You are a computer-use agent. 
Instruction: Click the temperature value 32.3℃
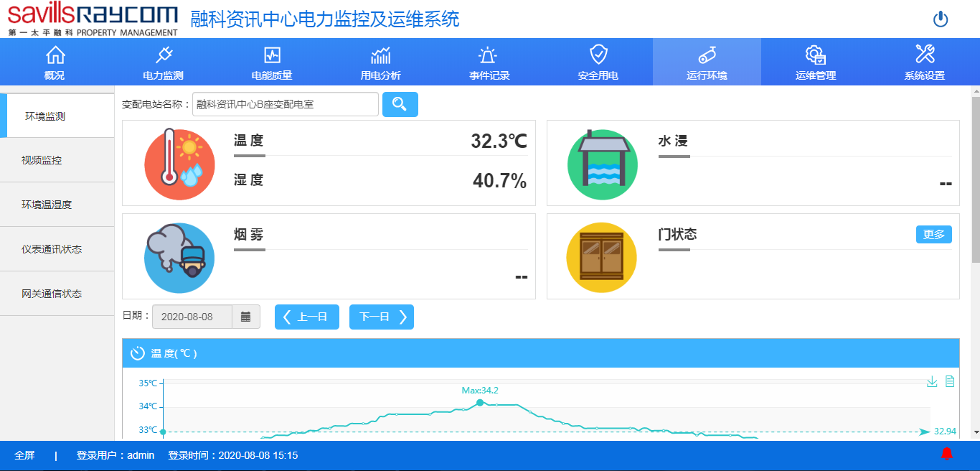click(x=499, y=141)
